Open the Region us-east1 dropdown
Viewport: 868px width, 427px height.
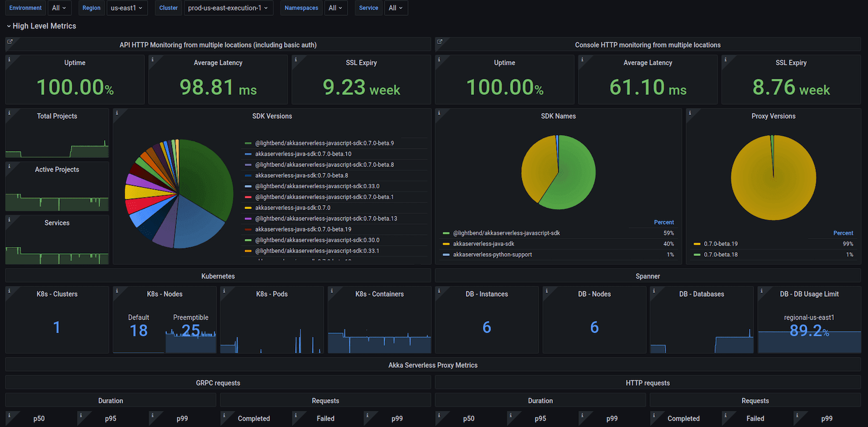(x=127, y=8)
